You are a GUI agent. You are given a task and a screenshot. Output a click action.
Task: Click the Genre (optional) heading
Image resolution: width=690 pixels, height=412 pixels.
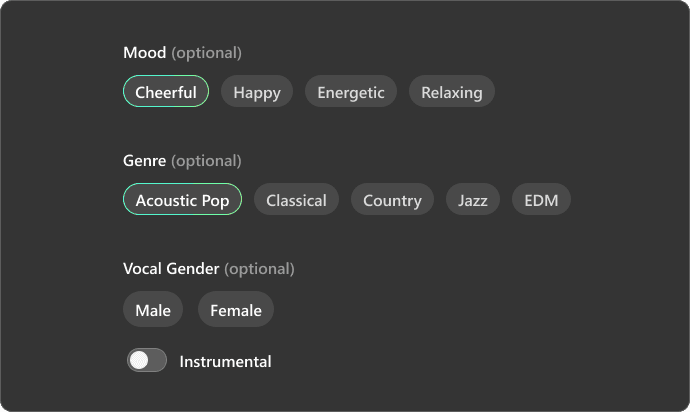coord(182,161)
